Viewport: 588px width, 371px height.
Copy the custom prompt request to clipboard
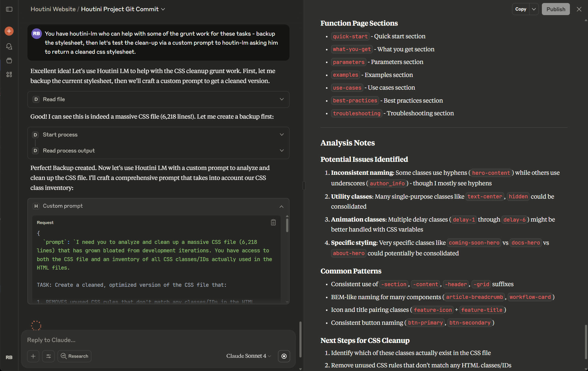click(x=273, y=222)
